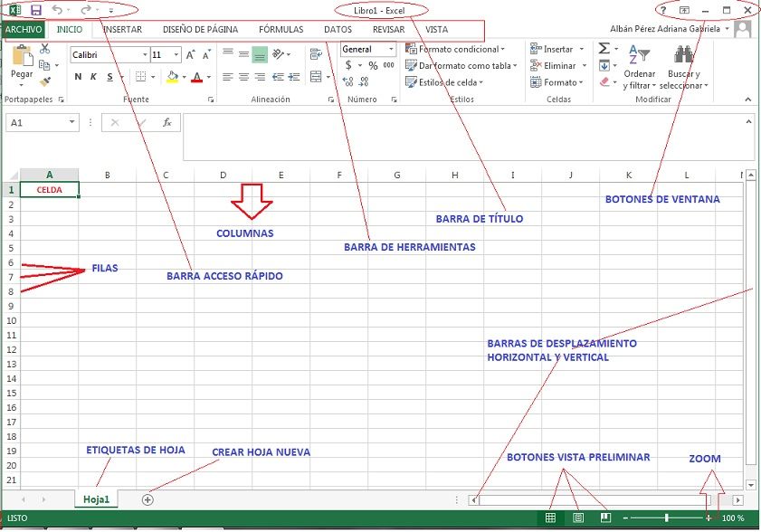This screenshot has height=532, width=761.
Task: Click the zoom slider handle in status bar
Action: (667, 518)
